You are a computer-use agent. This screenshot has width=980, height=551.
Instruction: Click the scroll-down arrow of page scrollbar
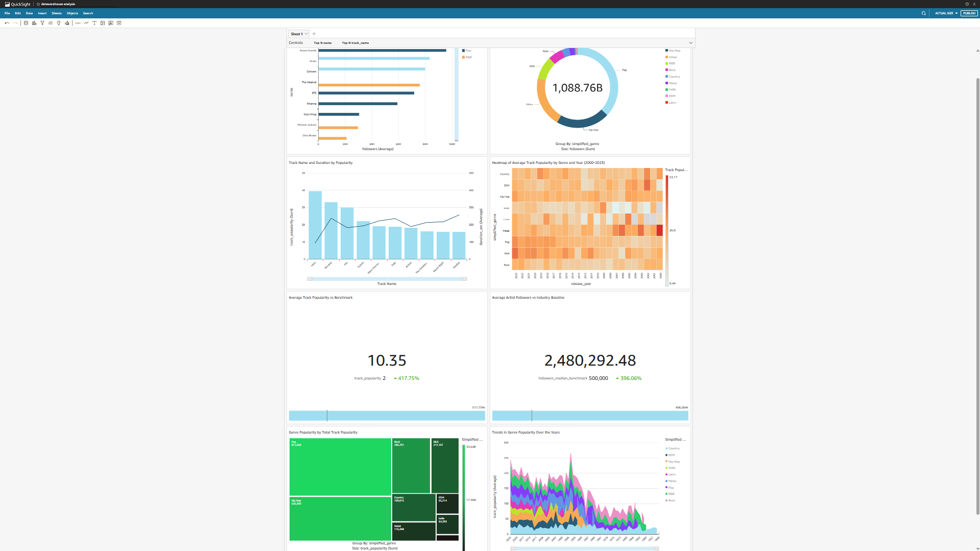pos(977,548)
